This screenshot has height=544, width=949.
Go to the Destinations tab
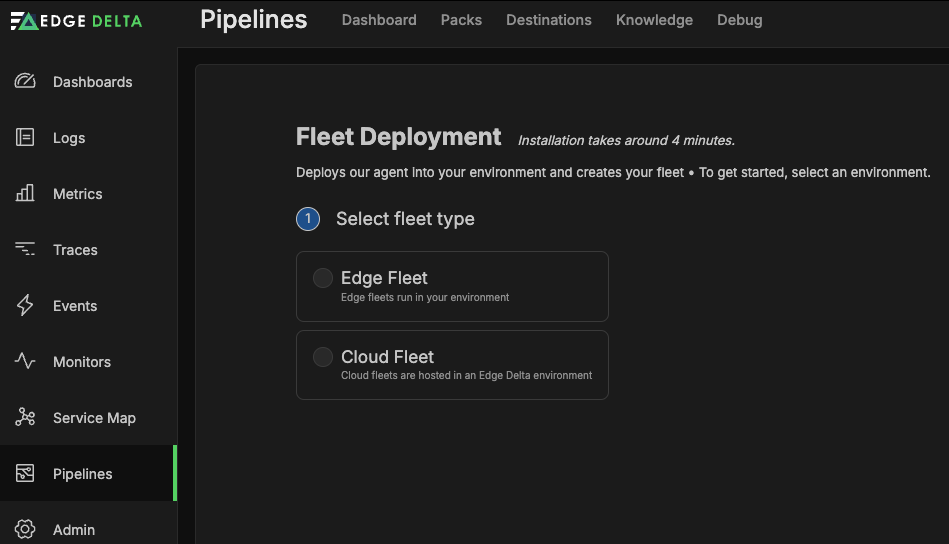[x=548, y=20]
